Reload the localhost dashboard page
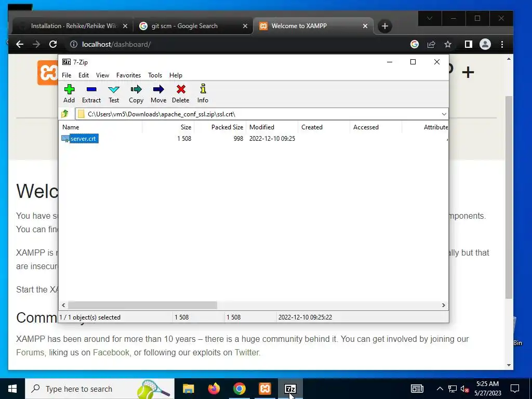Viewport: 532px width, 399px height. [53, 45]
